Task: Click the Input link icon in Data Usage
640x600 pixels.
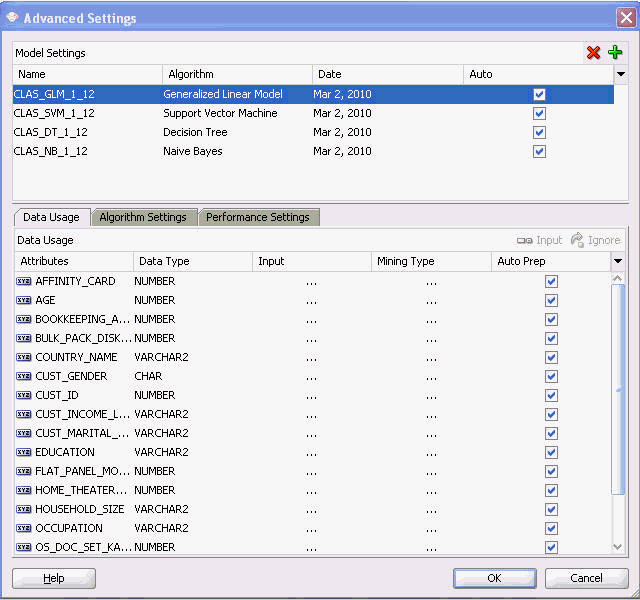Action: coord(524,240)
